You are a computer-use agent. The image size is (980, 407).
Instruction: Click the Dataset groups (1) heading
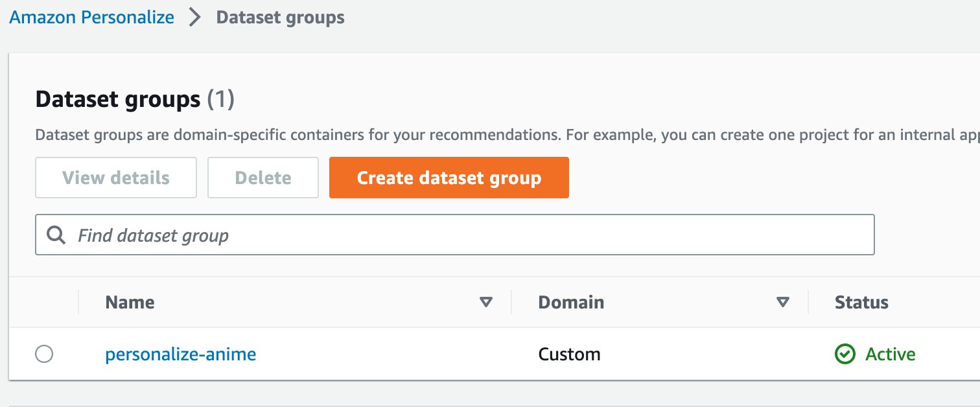tap(135, 99)
